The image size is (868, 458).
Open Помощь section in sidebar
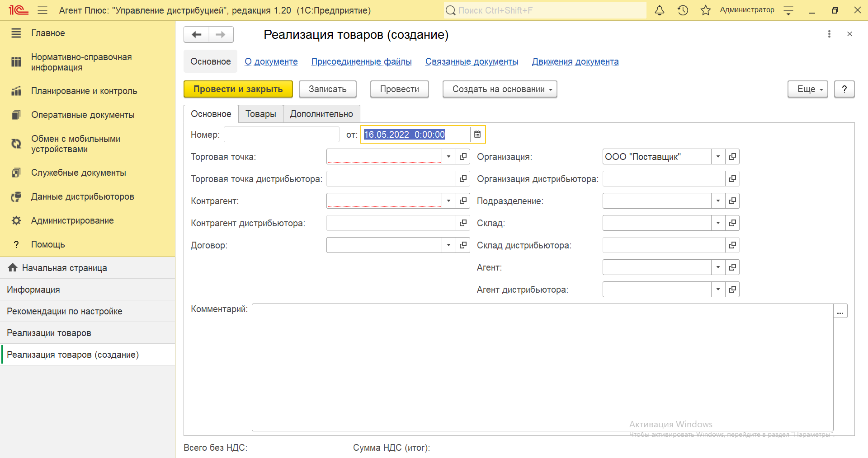point(88,244)
